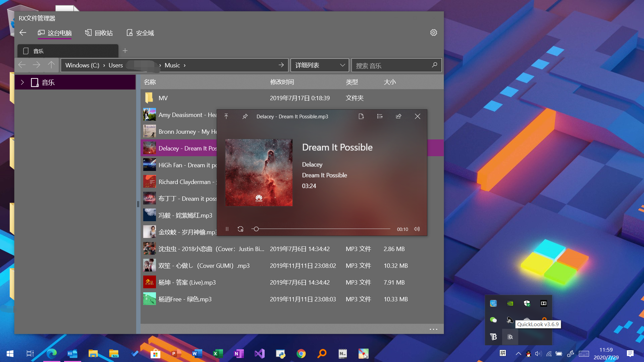
Task: Click 修改时间 column header
Action: coord(282,82)
